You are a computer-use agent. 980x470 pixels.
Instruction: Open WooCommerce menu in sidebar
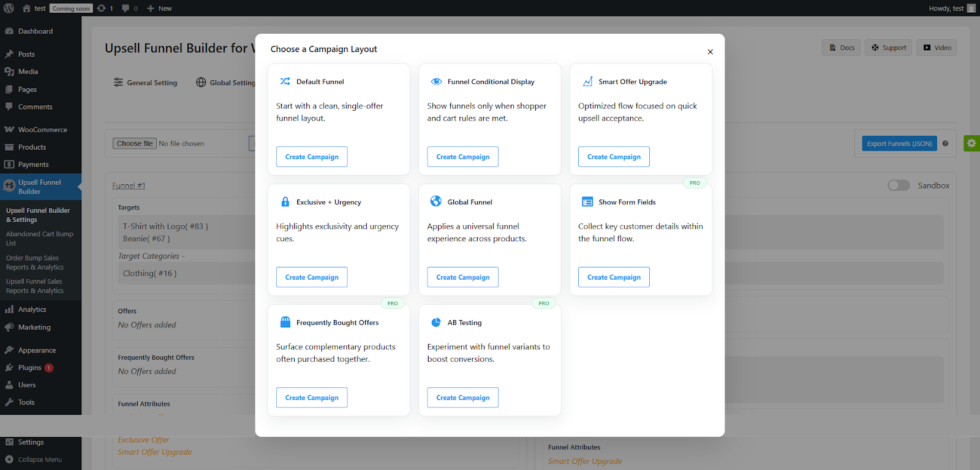tap(42, 130)
